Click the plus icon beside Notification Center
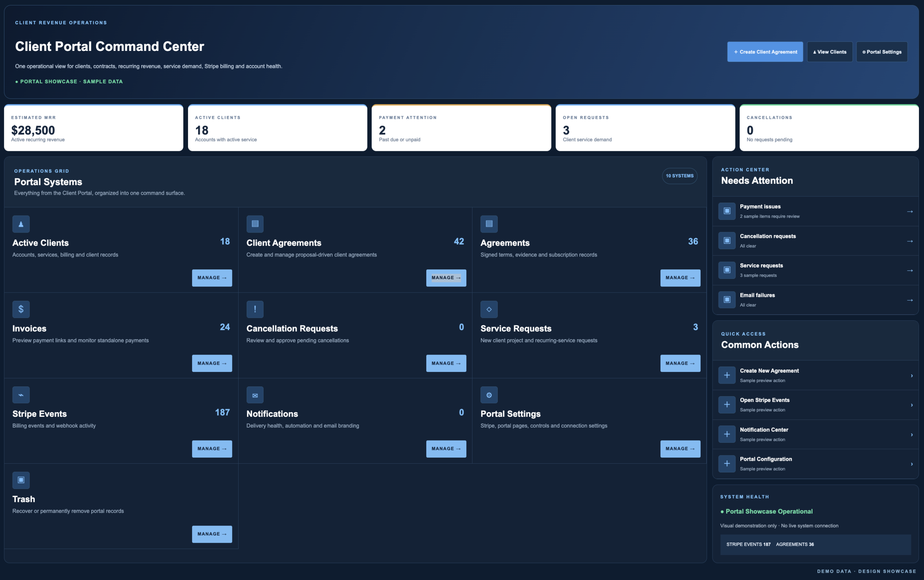924x580 pixels. coord(727,434)
